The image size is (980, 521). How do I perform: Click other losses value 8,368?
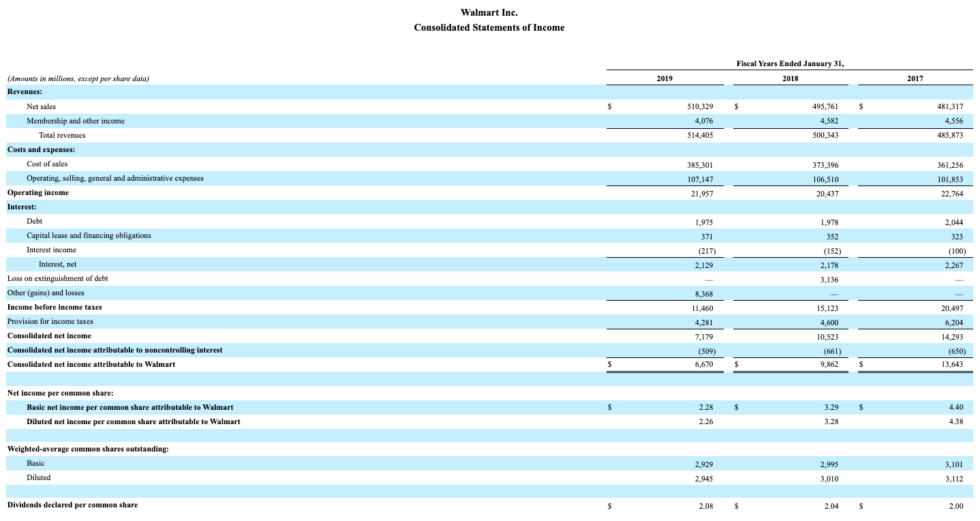[x=704, y=294]
